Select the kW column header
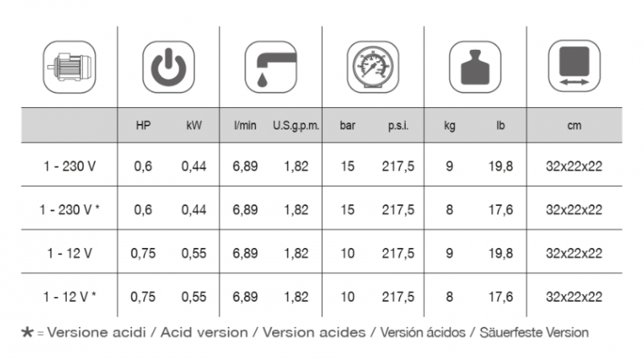 point(194,126)
